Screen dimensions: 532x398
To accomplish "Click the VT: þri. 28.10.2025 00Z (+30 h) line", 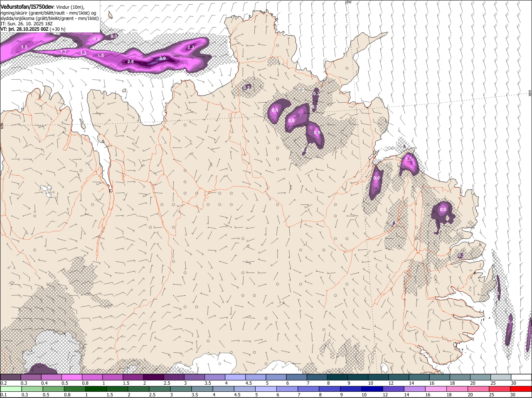I will [x=33, y=29].
